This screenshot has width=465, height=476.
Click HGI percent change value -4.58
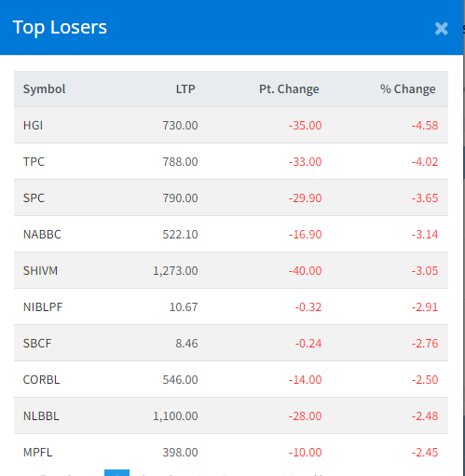(425, 126)
